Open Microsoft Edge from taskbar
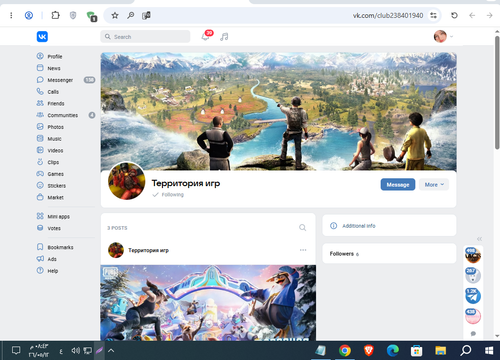Screen dimensions: 500x360 click(393, 350)
